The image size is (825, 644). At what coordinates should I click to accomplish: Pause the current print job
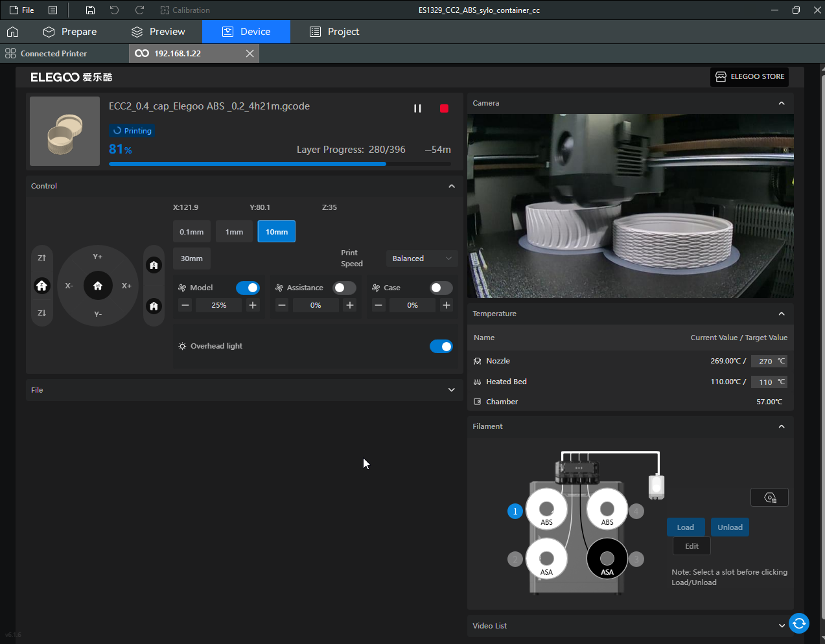(417, 109)
